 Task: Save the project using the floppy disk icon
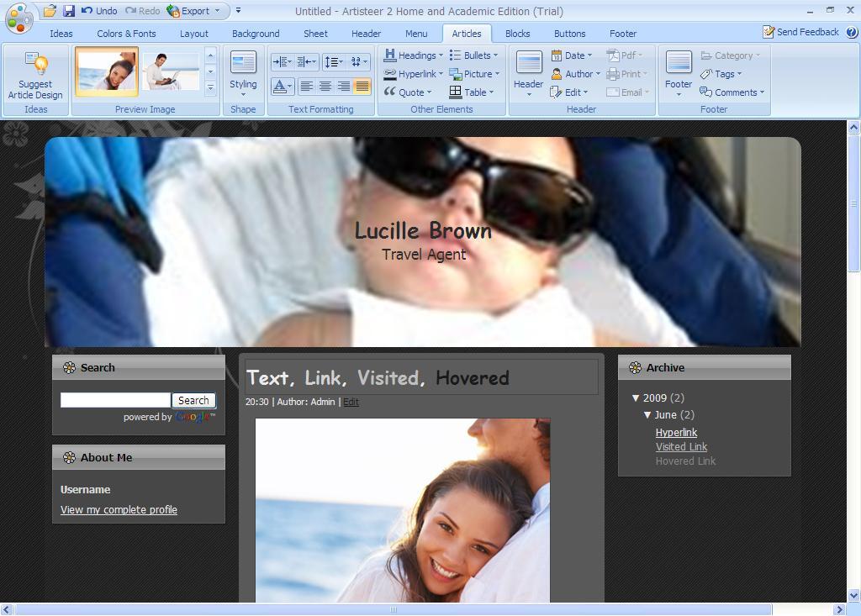(x=69, y=11)
